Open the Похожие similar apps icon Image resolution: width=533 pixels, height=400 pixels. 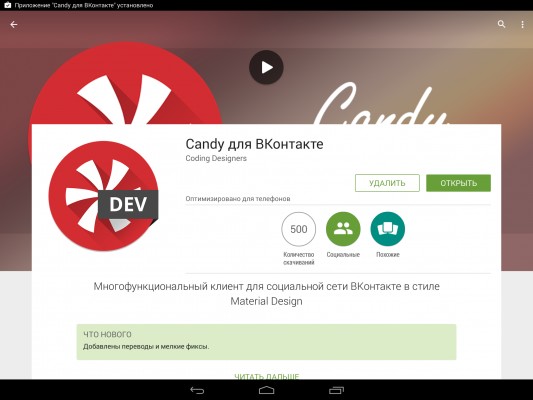tap(388, 229)
